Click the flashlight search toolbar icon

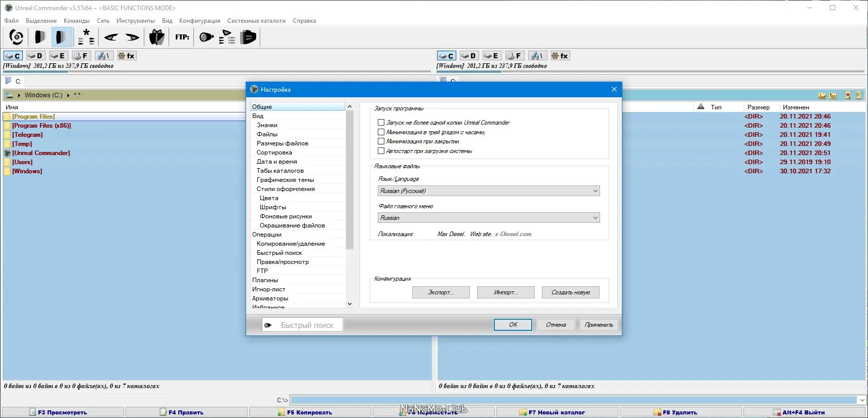click(206, 37)
